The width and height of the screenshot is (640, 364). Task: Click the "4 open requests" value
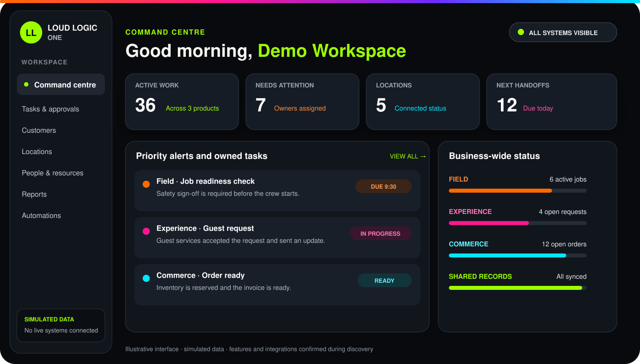point(563,212)
